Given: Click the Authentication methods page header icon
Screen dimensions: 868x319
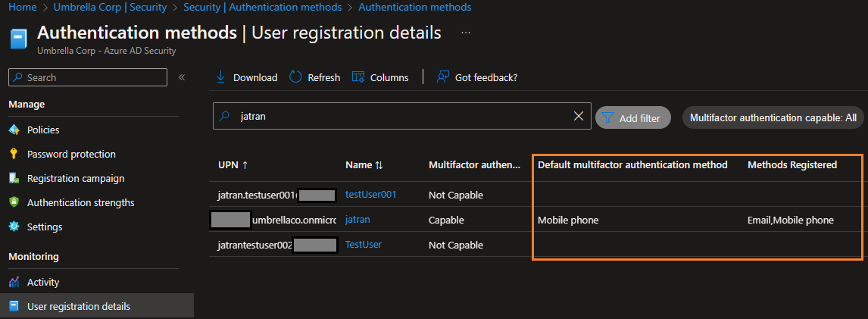Looking at the screenshot, I should point(19,39).
